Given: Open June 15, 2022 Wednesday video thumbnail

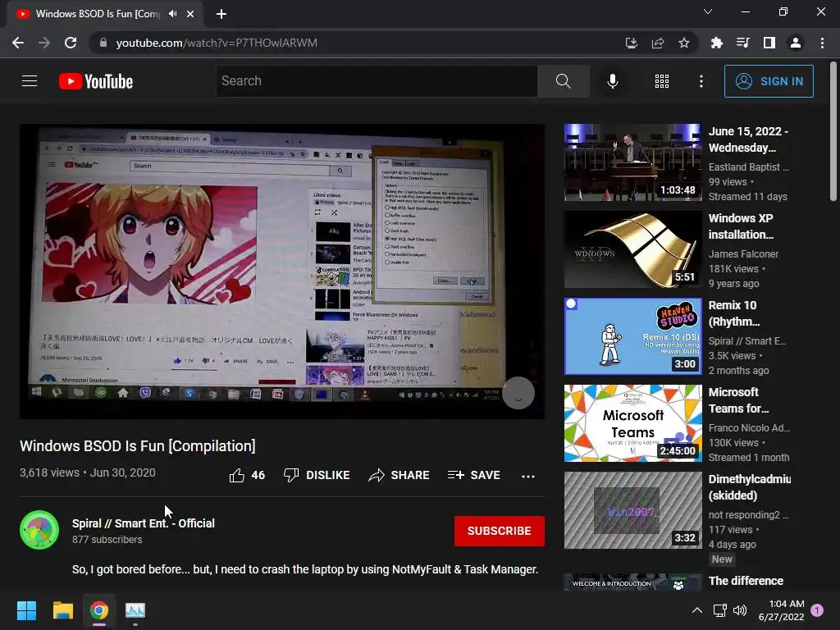Looking at the screenshot, I should pyautogui.click(x=632, y=162).
